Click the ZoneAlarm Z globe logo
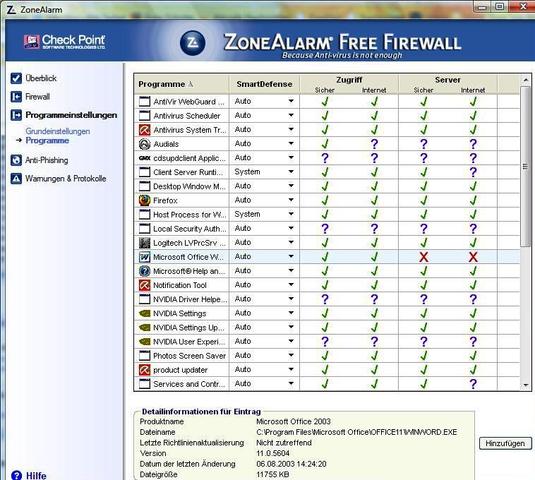Image resolution: width=535 pixels, height=480 pixels. (192, 43)
